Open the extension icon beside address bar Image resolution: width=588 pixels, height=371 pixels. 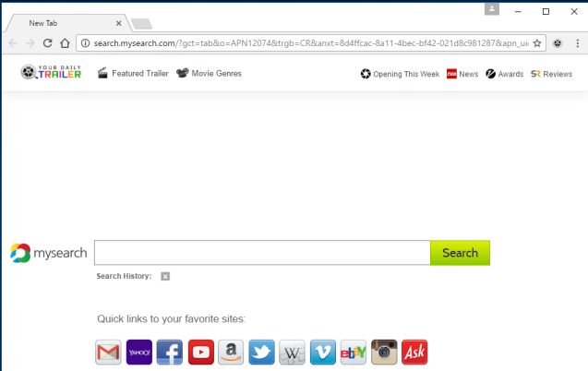[x=558, y=43]
